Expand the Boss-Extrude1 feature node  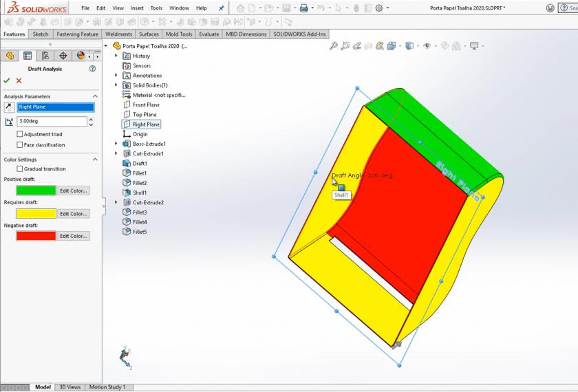(116, 144)
